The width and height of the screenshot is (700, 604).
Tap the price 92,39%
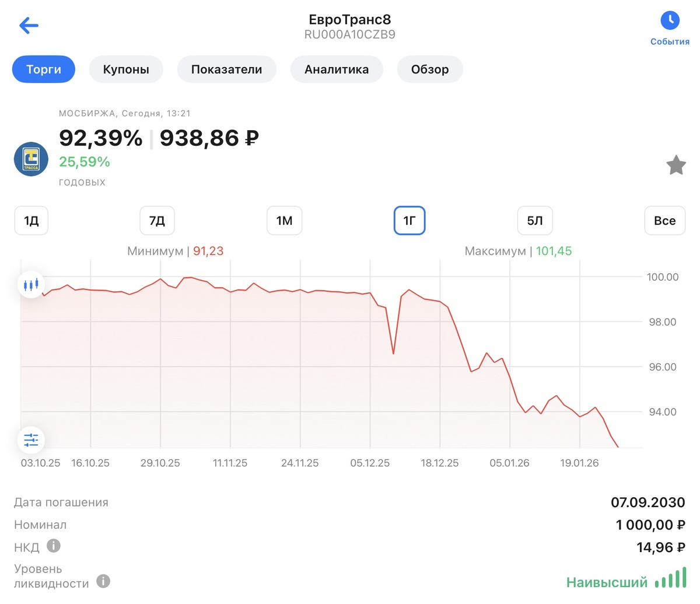[100, 138]
